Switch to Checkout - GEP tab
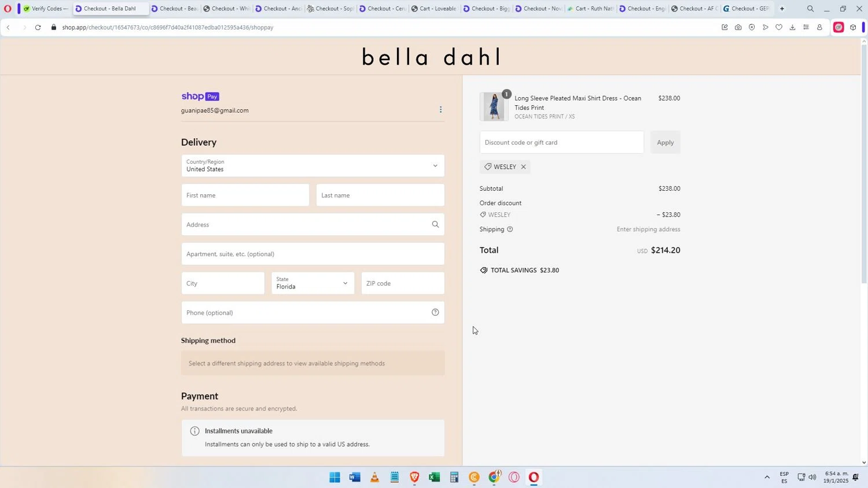This screenshot has height=488, width=868. pyautogui.click(x=746, y=9)
